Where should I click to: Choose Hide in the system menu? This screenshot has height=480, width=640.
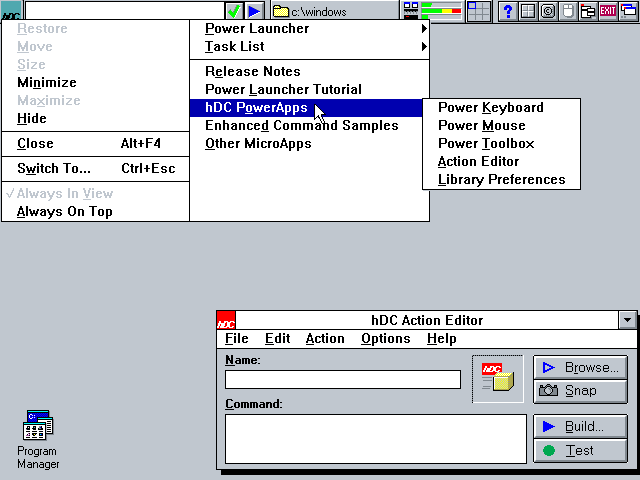point(96,118)
